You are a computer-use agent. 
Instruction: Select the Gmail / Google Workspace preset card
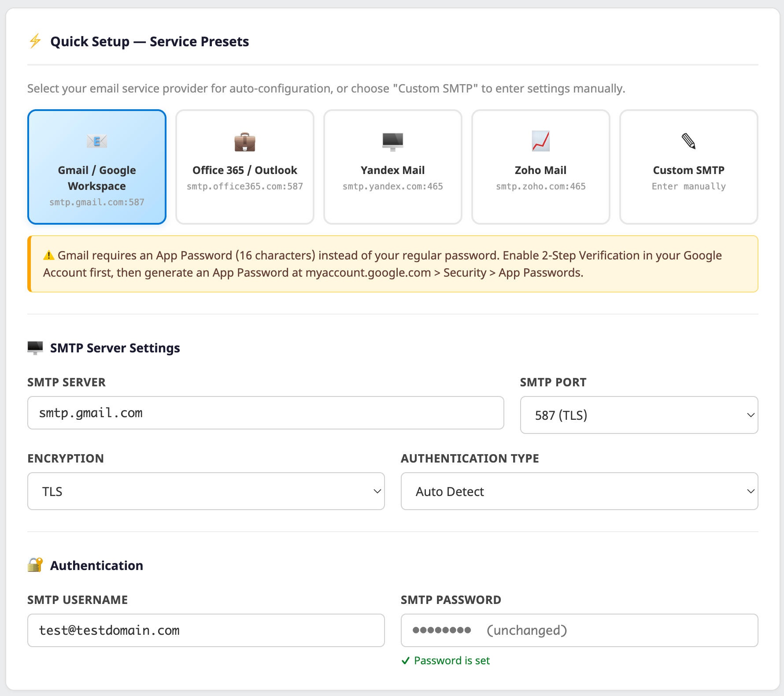97,167
